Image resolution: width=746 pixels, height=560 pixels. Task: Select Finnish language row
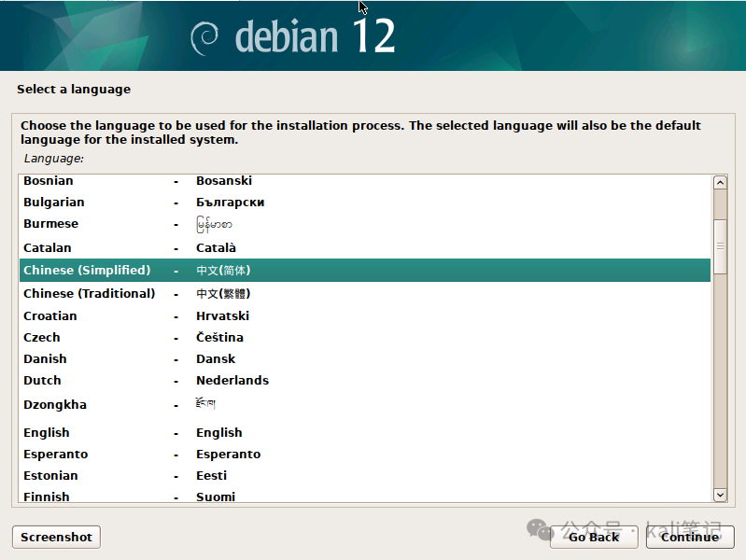pyautogui.click(x=365, y=496)
